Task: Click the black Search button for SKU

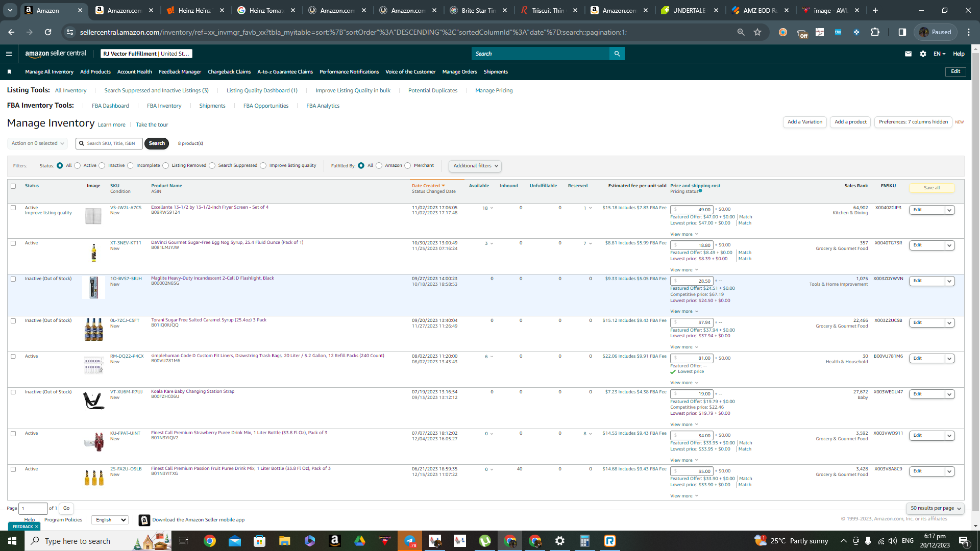Action: (x=157, y=143)
